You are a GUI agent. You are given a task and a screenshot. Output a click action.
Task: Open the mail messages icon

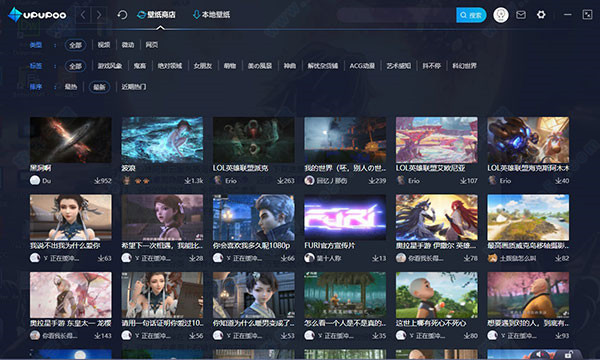(x=521, y=15)
